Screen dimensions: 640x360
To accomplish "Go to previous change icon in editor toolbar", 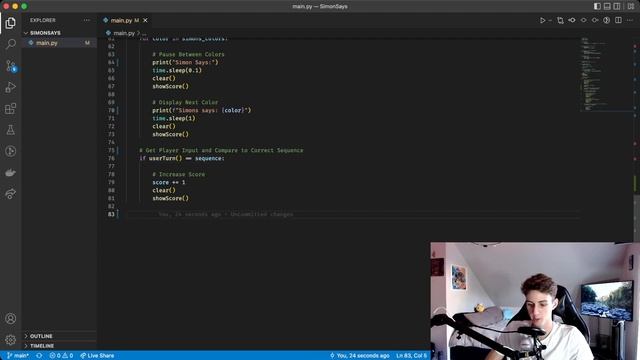I will coord(572,20).
